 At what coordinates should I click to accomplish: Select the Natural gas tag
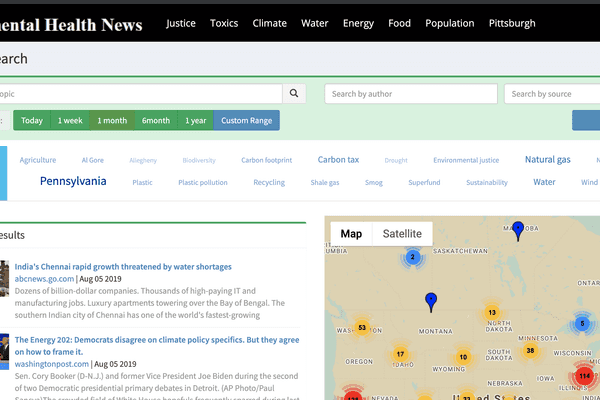tap(548, 160)
